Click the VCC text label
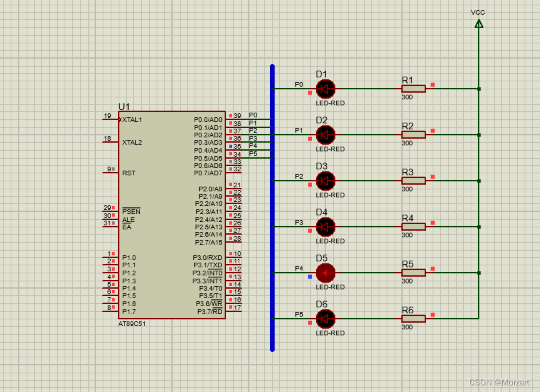The height and width of the screenshot is (392, 540). [x=477, y=13]
